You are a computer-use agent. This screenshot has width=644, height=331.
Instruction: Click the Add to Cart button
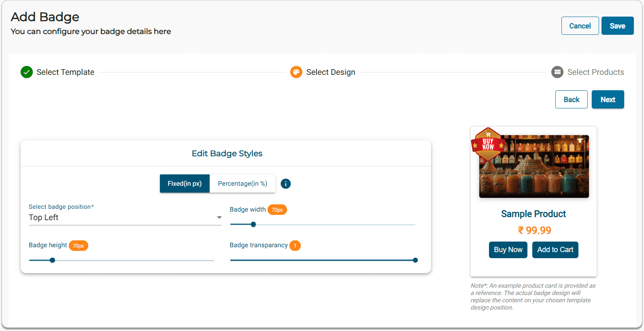pos(555,250)
